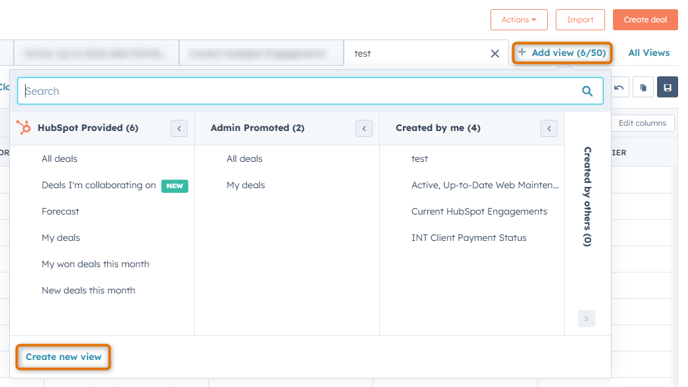The width and height of the screenshot is (688, 387).
Task: Click the Import button
Action: point(580,20)
